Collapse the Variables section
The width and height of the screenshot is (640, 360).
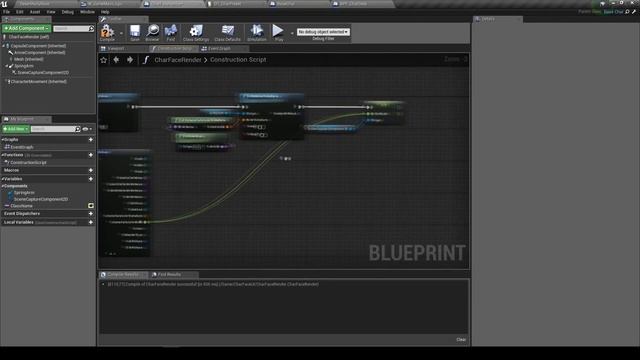3,179
